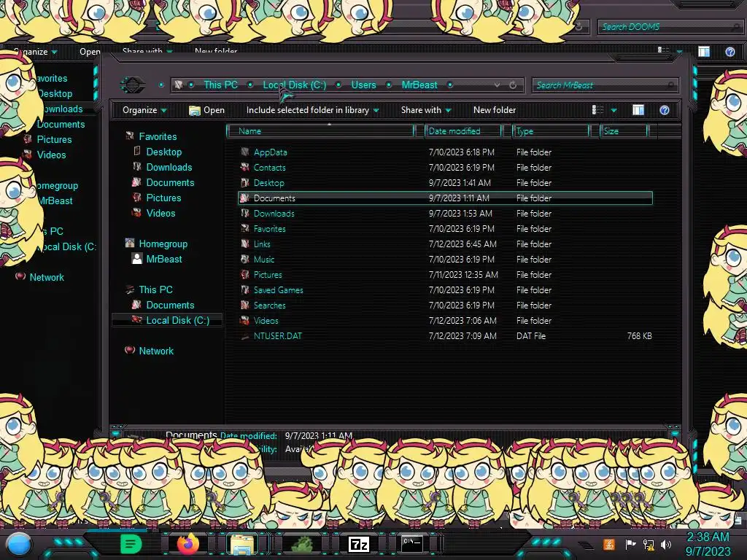
Task: Open the Share with dropdown menu
Action: coord(426,111)
